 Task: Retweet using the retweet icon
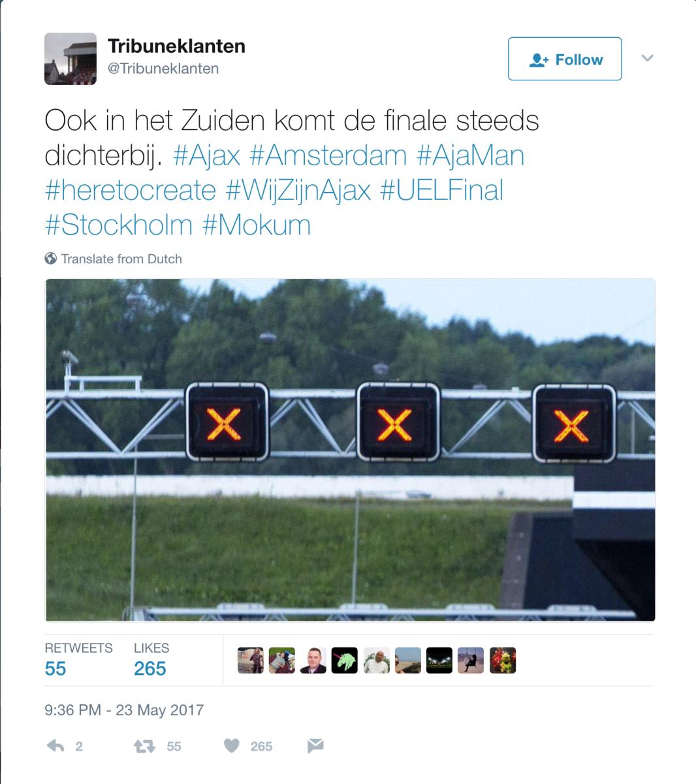144,746
